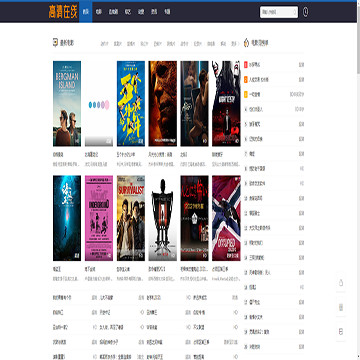This screenshot has width=360, height=360.
Task: Click the middle floating widget button
Action: [x=341, y=307]
